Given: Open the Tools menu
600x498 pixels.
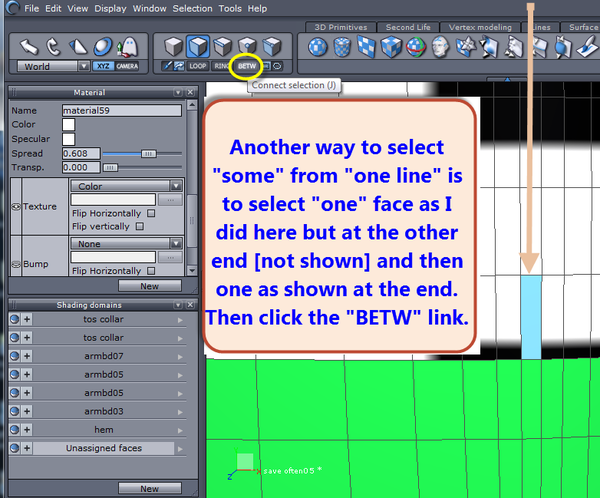Looking at the screenshot, I should click(230, 8).
